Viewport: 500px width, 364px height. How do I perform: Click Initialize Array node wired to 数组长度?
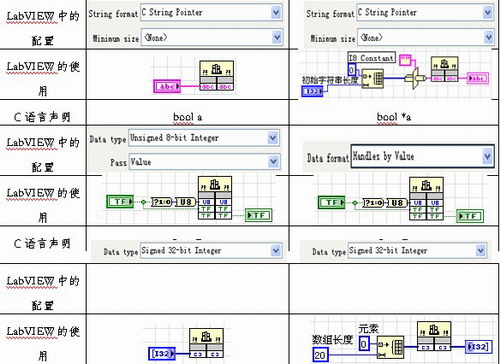pos(391,347)
